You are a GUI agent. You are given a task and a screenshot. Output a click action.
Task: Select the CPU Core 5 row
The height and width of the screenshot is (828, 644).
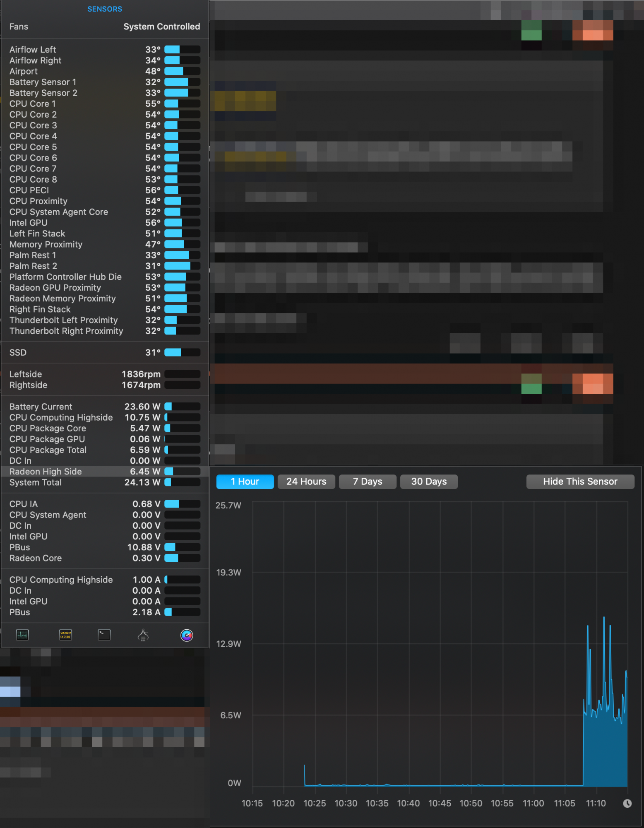tap(105, 147)
